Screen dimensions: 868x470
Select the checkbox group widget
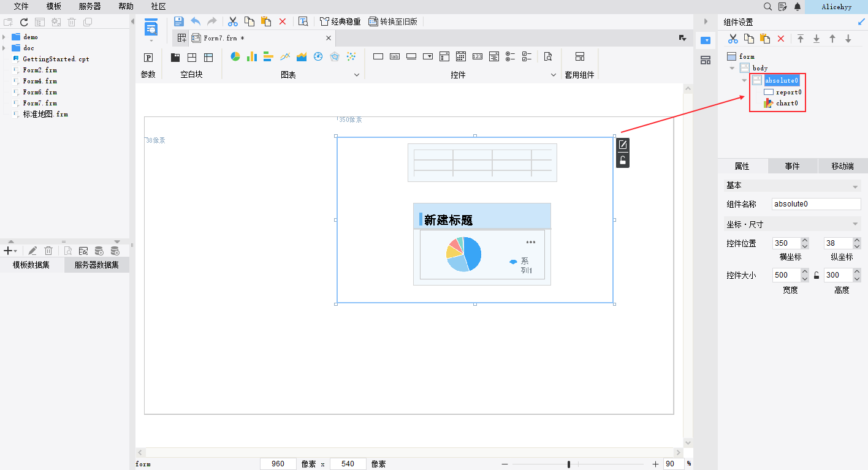click(527, 56)
